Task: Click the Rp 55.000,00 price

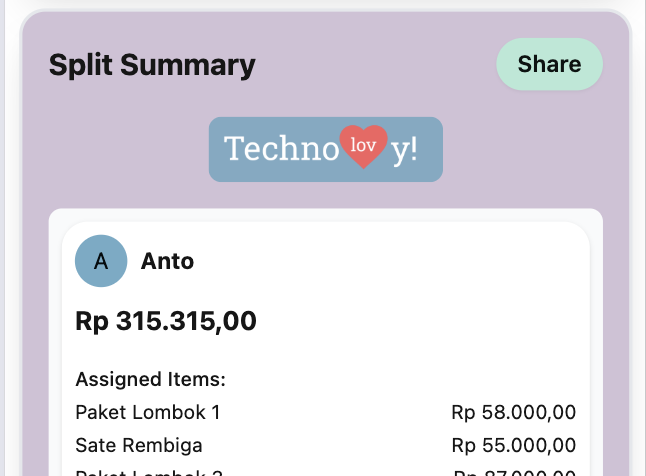Action: tap(514, 445)
